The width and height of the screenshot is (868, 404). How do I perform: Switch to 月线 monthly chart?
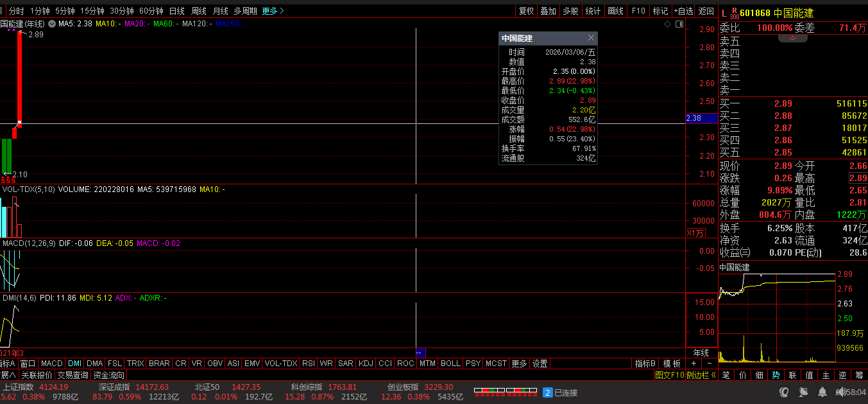click(x=220, y=11)
